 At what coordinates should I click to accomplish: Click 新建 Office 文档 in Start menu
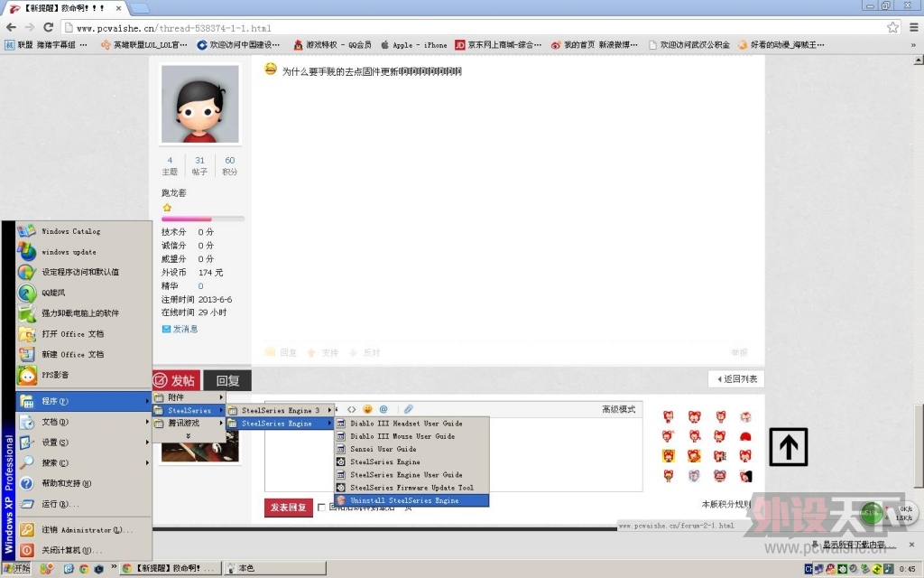point(84,354)
